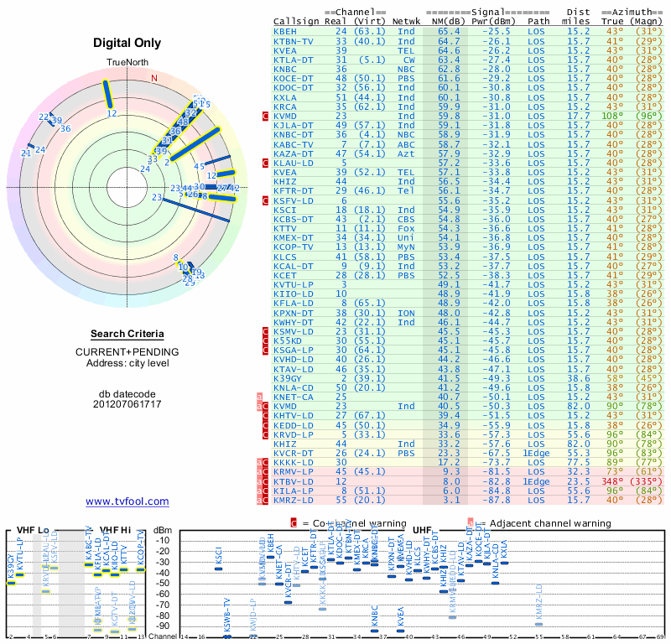
Task: Click the aC warning marker beside KILA-LP
Action: [263, 491]
